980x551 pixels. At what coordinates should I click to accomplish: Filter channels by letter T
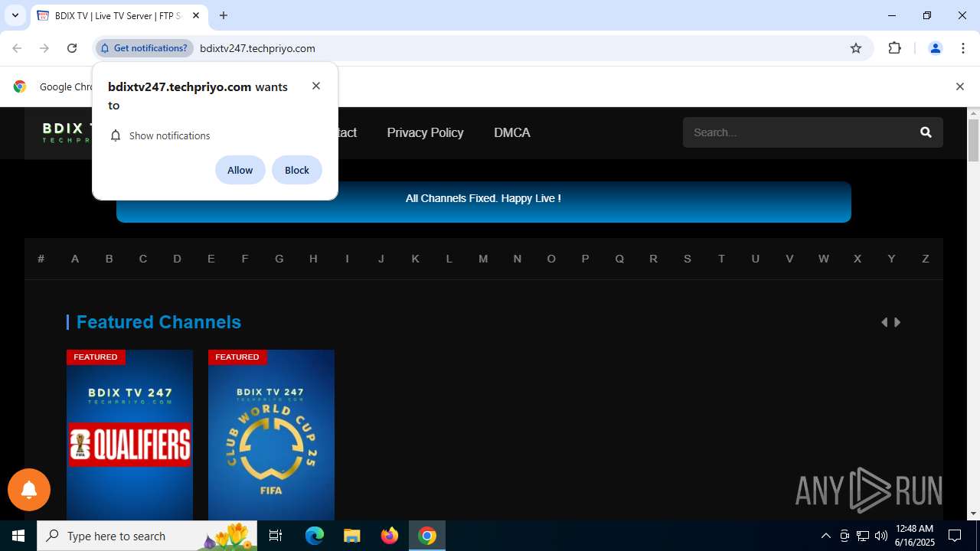721,259
